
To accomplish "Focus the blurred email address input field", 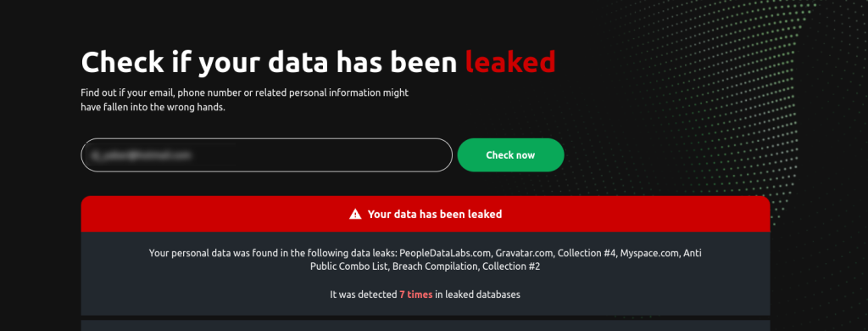I will pyautogui.click(x=267, y=154).
